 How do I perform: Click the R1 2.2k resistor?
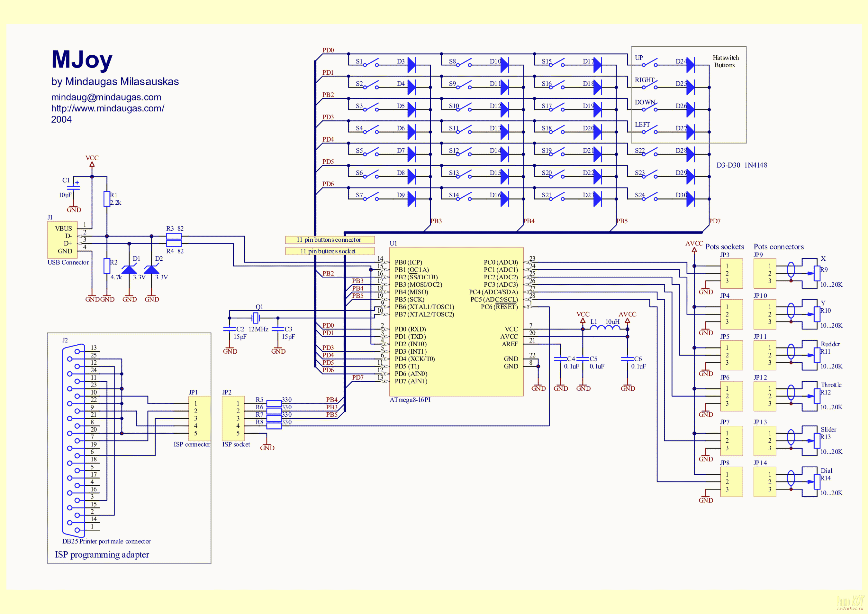(107, 199)
